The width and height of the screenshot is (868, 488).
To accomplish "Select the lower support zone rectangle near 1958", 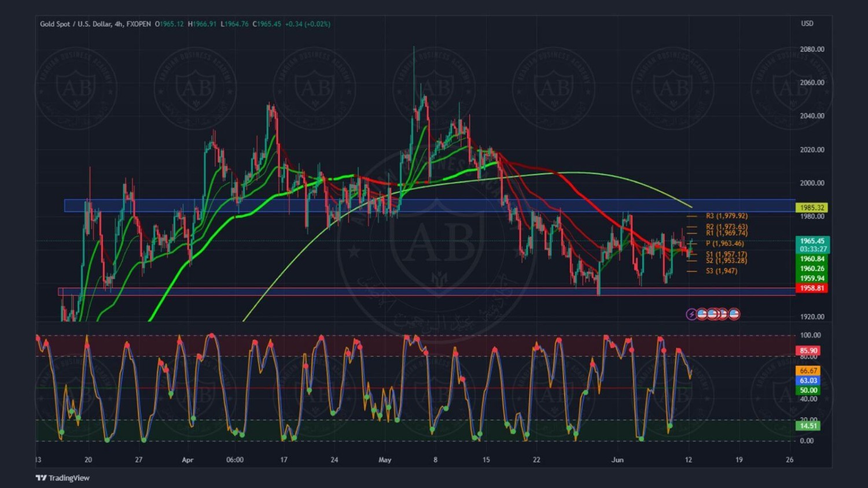I will [x=427, y=291].
